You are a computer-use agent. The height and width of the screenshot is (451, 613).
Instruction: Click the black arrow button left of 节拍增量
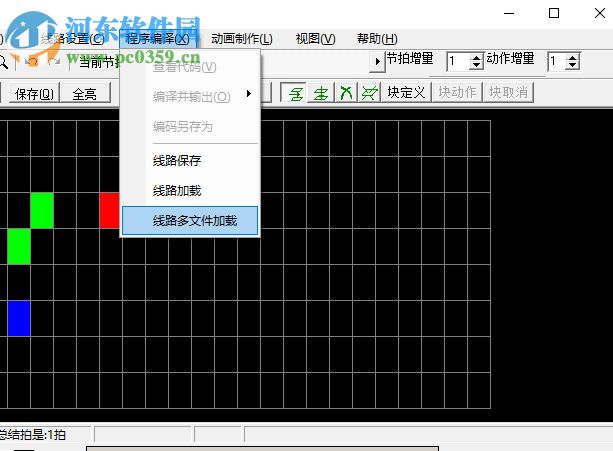point(377,61)
